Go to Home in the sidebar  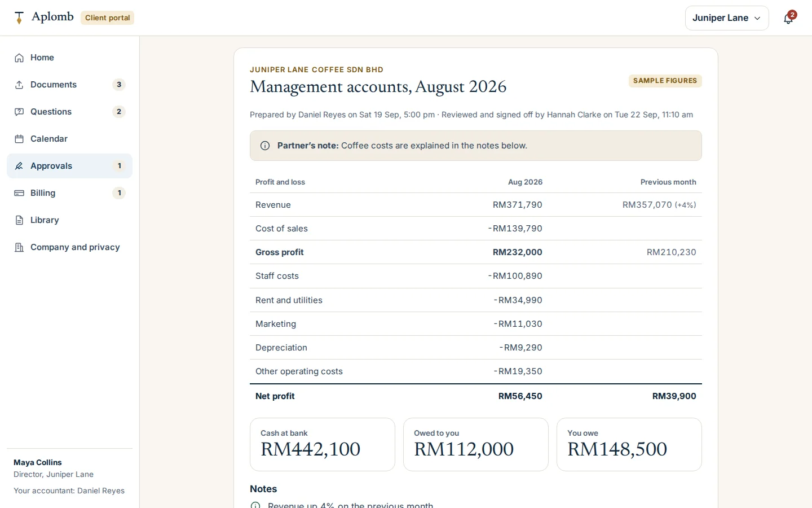[x=69, y=58]
